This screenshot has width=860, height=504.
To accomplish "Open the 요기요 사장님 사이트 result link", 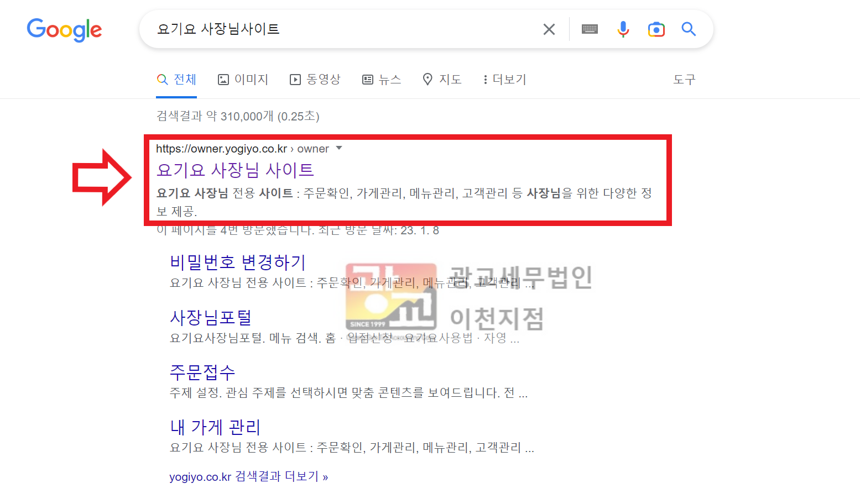I will pyautogui.click(x=236, y=170).
